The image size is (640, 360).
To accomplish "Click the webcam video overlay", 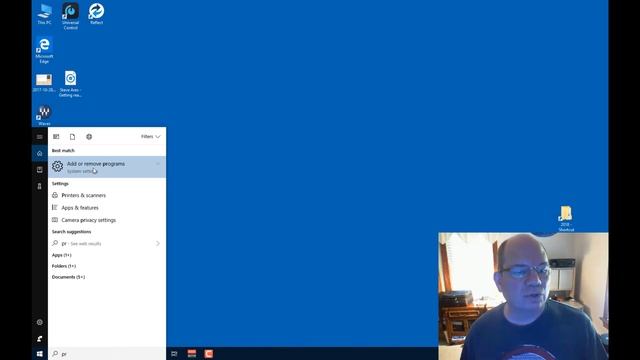I will tap(524, 296).
